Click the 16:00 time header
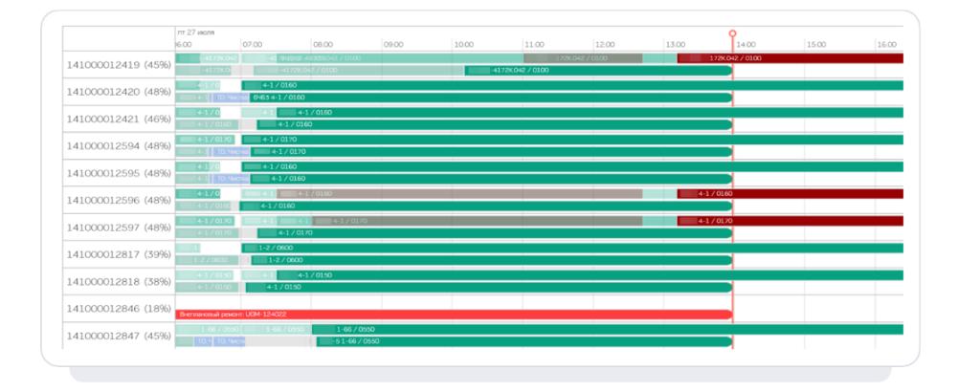The width and height of the screenshot is (980, 392). point(887,45)
